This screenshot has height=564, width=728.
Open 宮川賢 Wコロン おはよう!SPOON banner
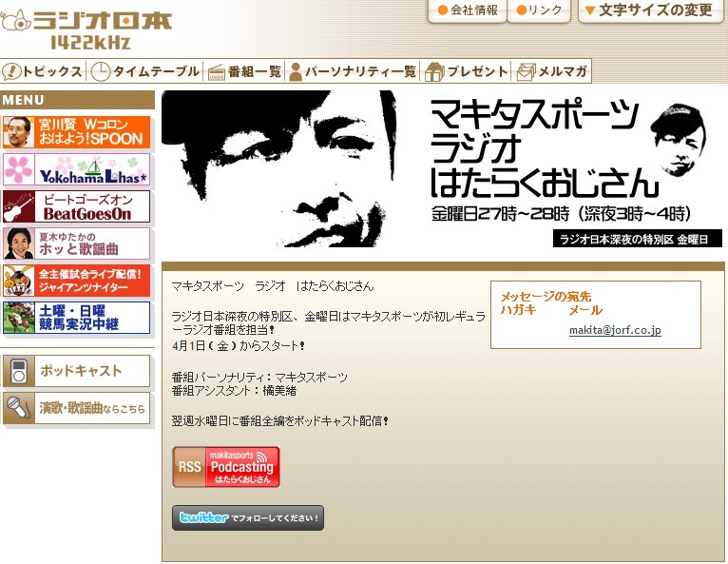(x=77, y=132)
